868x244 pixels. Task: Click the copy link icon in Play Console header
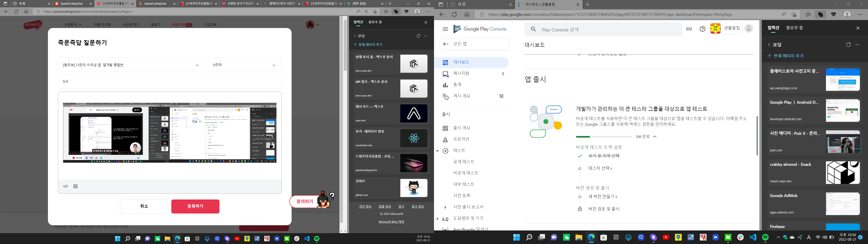(689, 29)
